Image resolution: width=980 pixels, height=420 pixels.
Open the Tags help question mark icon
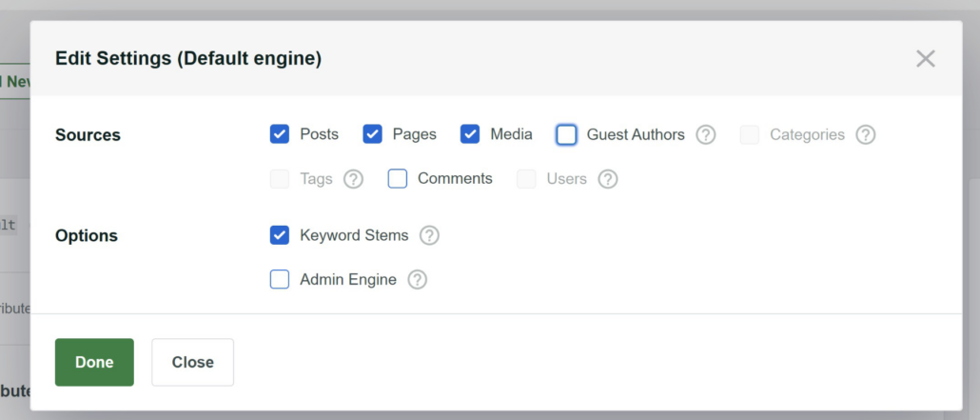pos(353,179)
